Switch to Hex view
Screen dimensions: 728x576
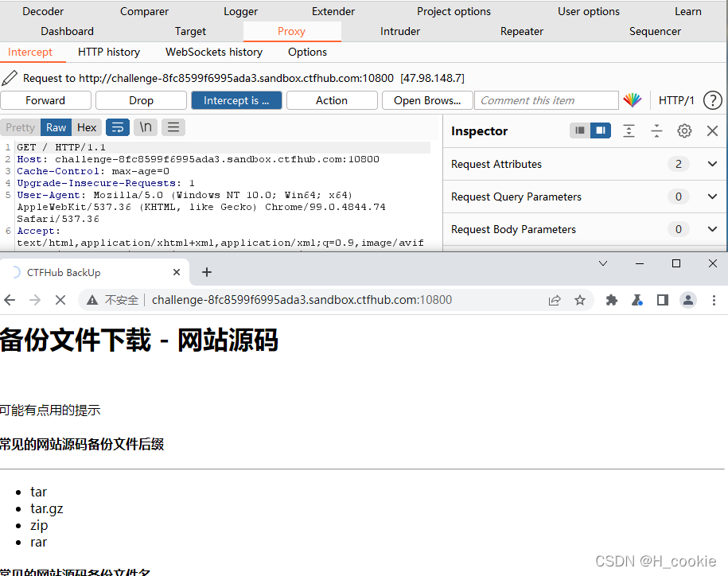tap(87, 127)
